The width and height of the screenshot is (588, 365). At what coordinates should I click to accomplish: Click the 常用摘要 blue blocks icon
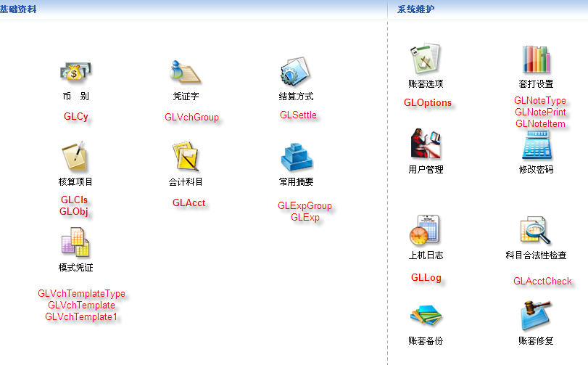point(296,157)
